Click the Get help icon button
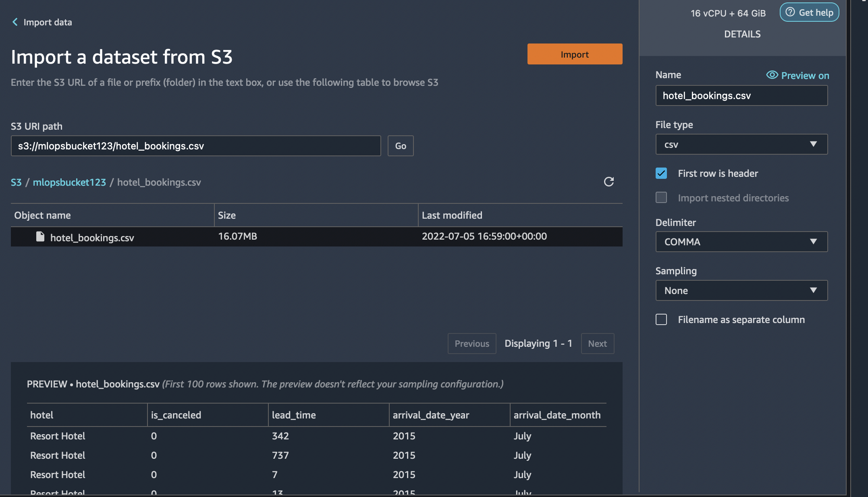The image size is (868, 497). 789,11
